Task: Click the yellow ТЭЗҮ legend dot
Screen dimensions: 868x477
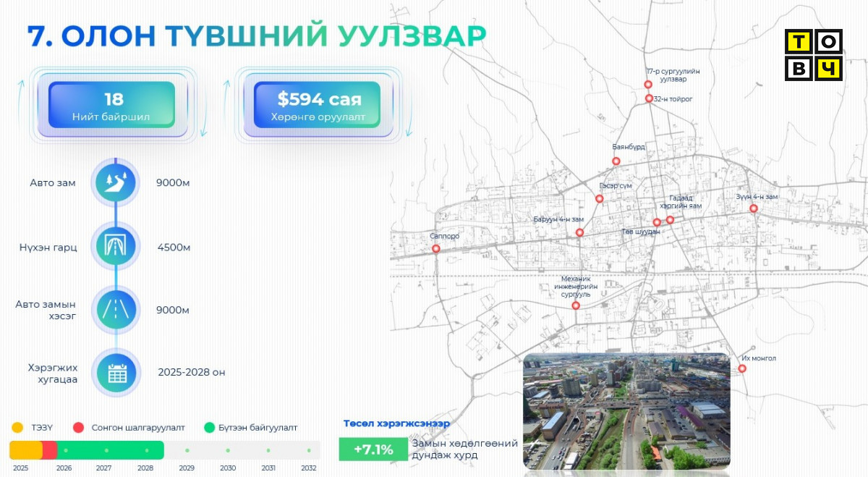Action: pyautogui.click(x=18, y=428)
